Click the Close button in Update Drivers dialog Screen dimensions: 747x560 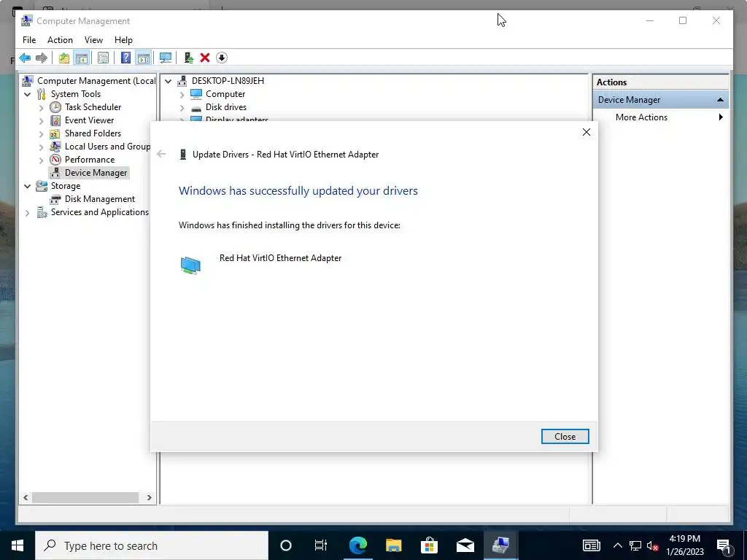tap(565, 437)
